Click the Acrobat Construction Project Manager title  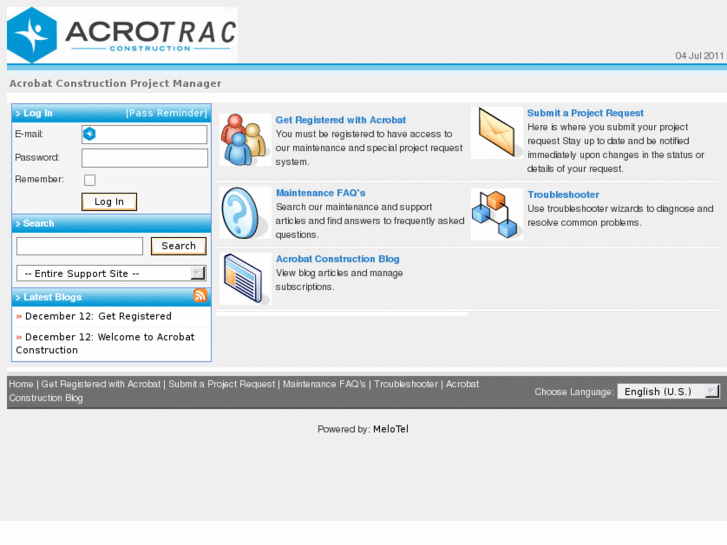point(115,83)
